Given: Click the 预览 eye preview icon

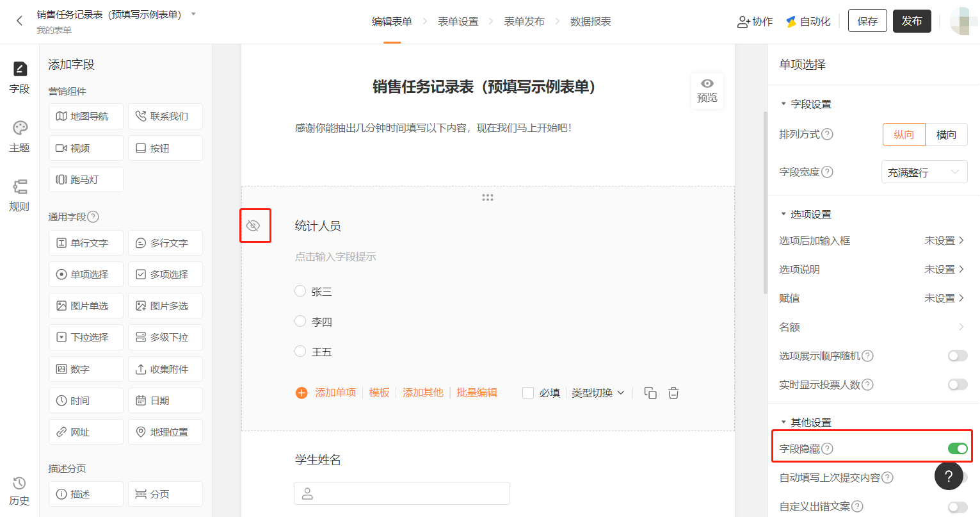Looking at the screenshot, I should [707, 84].
